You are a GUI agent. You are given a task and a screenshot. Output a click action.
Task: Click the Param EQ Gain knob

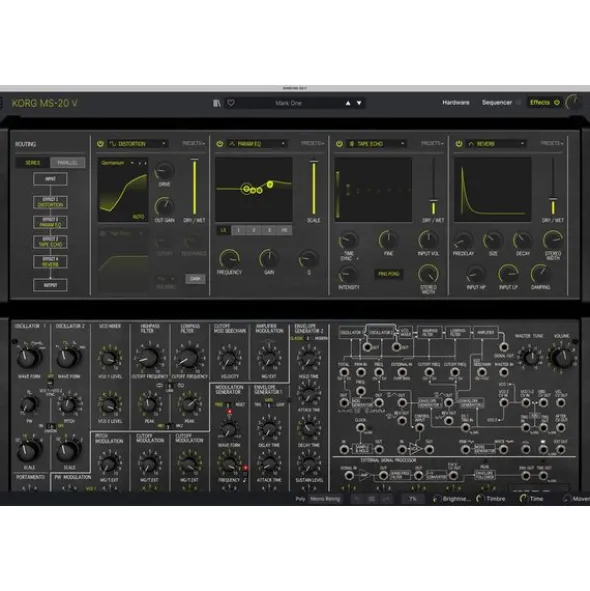[269, 259]
